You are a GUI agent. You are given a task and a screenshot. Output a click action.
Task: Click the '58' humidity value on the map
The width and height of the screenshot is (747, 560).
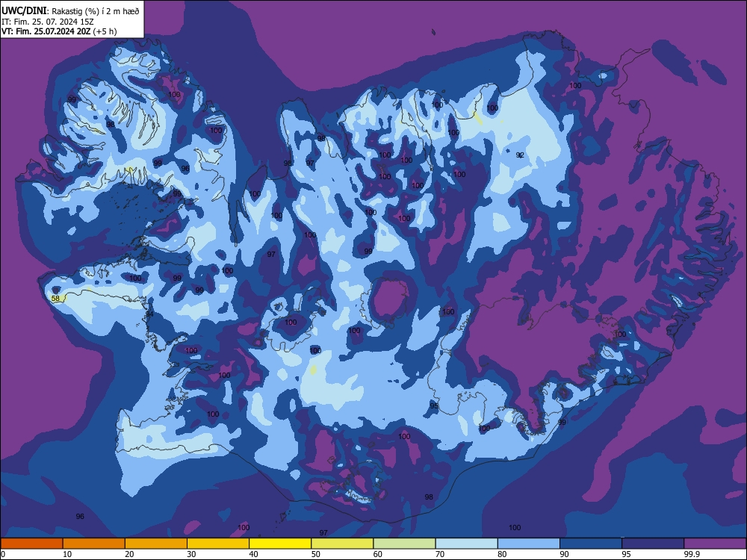[55, 299]
